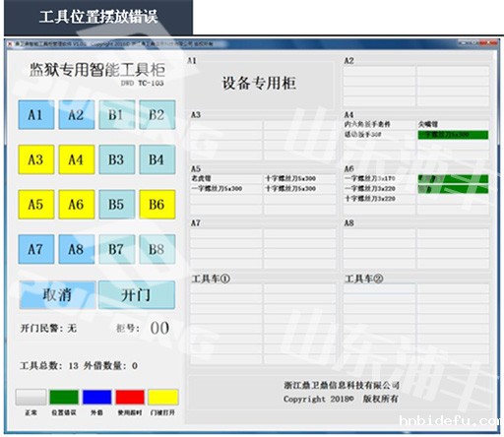Click blue 外借 legend swatch
The width and height of the screenshot is (504, 437).
coord(96,397)
